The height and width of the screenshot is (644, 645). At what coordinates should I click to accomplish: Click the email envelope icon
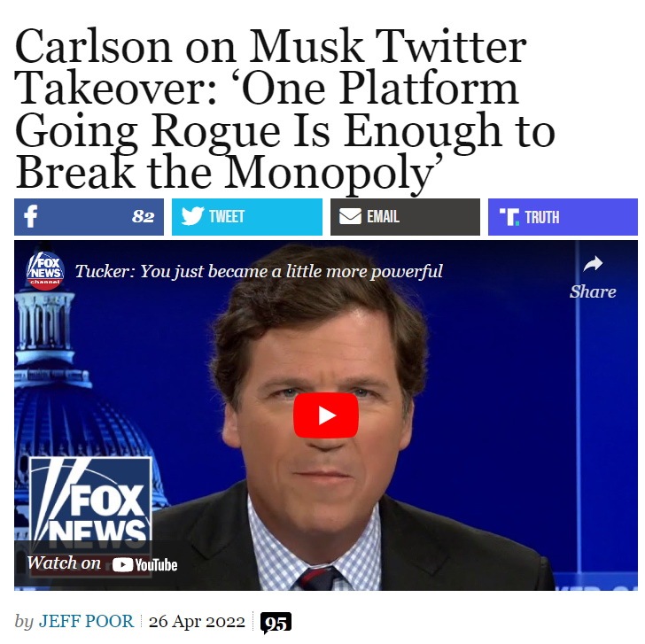click(x=350, y=216)
